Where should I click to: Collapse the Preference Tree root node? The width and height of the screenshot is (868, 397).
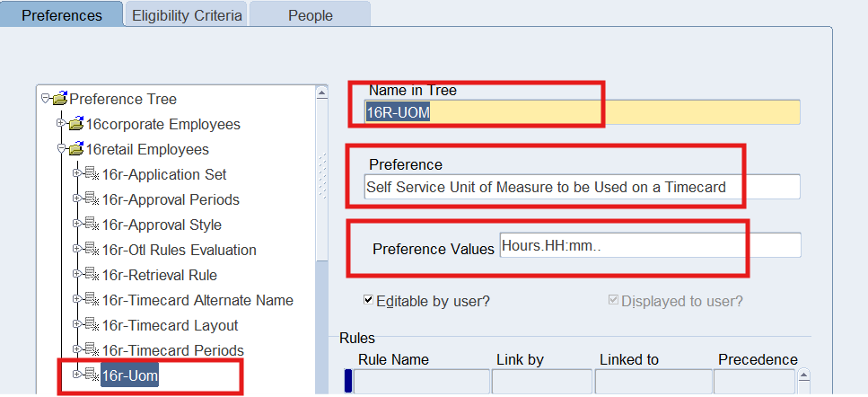pos(46,99)
